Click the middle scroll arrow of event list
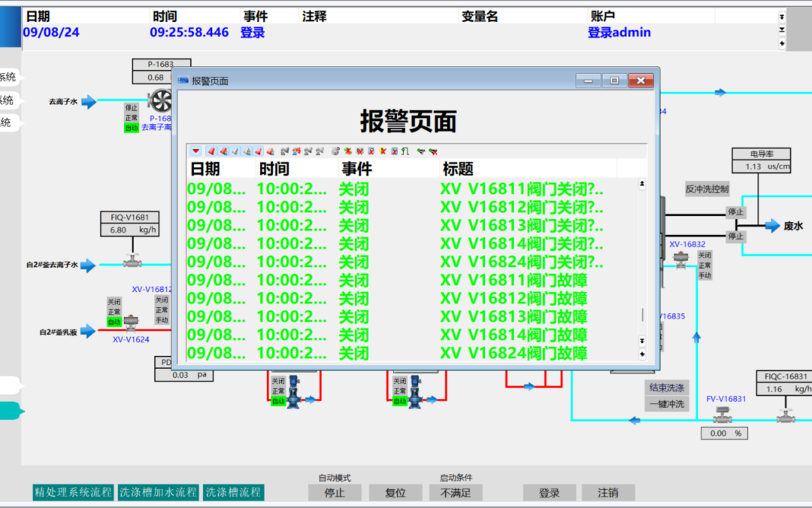Viewport: 812px width, 508px height. click(x=782, y=30)
